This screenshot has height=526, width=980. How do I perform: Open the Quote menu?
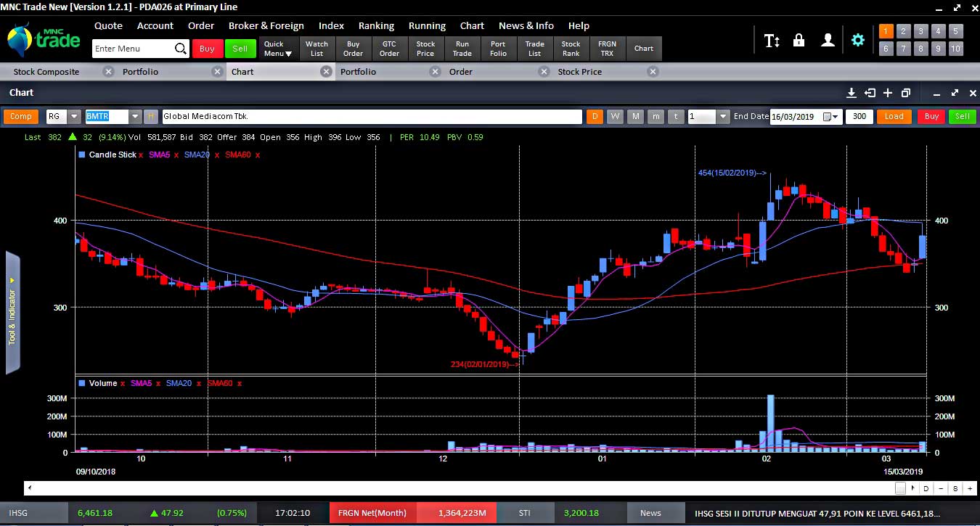tap(109, 25)
